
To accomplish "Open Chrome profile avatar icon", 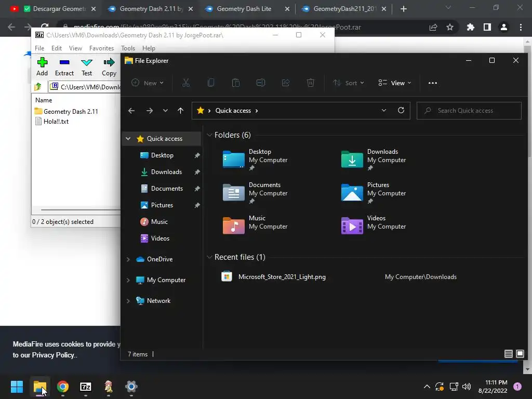I will pyautogui.click(x=504, y=27).
